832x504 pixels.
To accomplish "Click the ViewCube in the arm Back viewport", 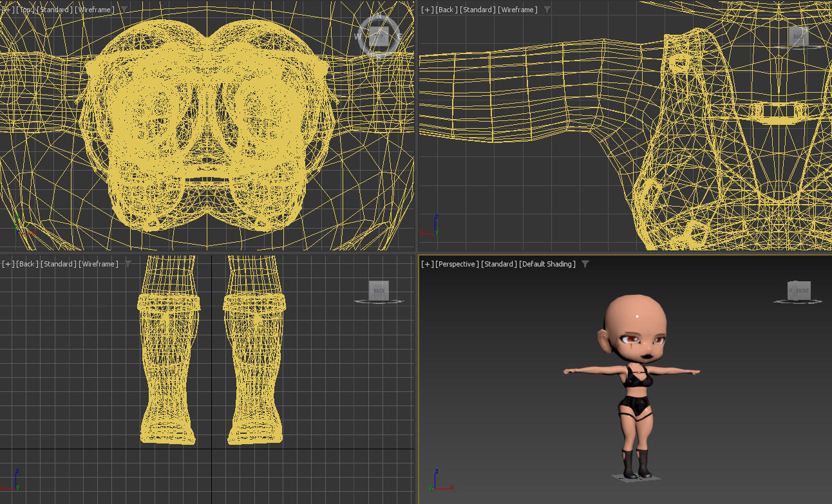I will tap(799, 37).
